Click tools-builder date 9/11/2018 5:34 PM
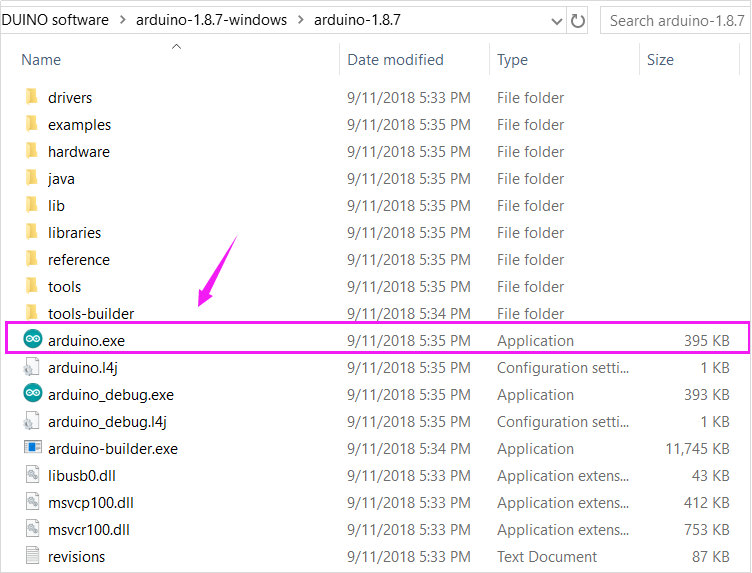This screenshot has height=573, width=752. [x=409, y=314]
